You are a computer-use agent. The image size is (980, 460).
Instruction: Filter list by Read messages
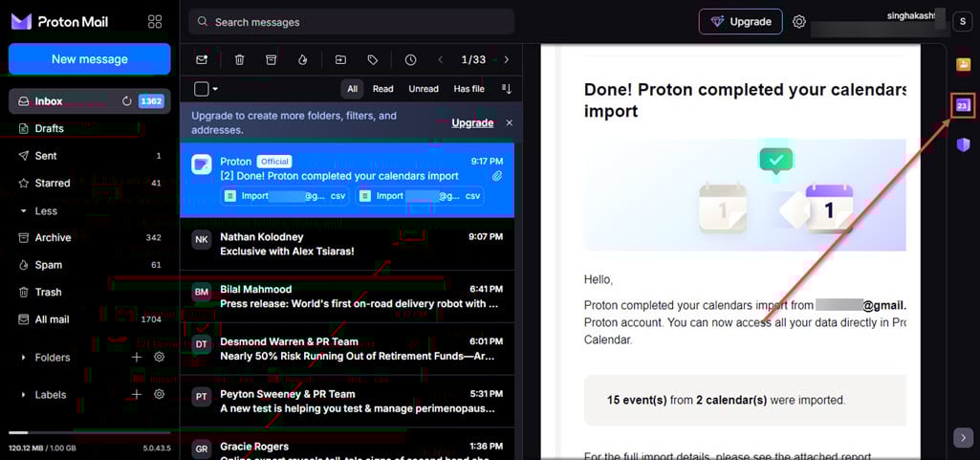click(383, 89)
